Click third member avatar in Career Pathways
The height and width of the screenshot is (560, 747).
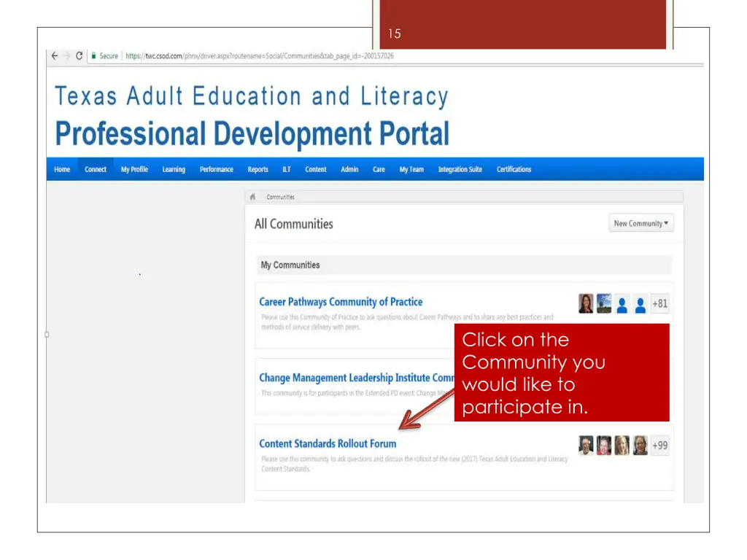click(622, 304)
